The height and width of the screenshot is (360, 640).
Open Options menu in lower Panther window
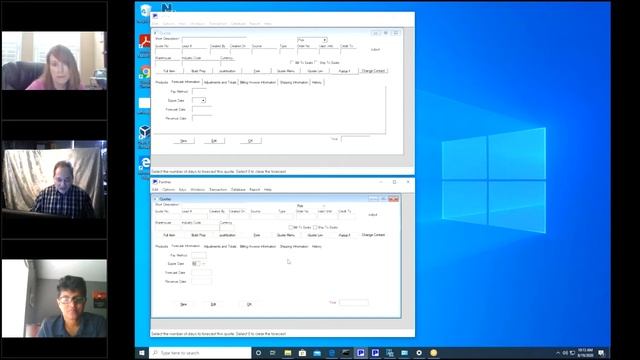coord(169,190)
